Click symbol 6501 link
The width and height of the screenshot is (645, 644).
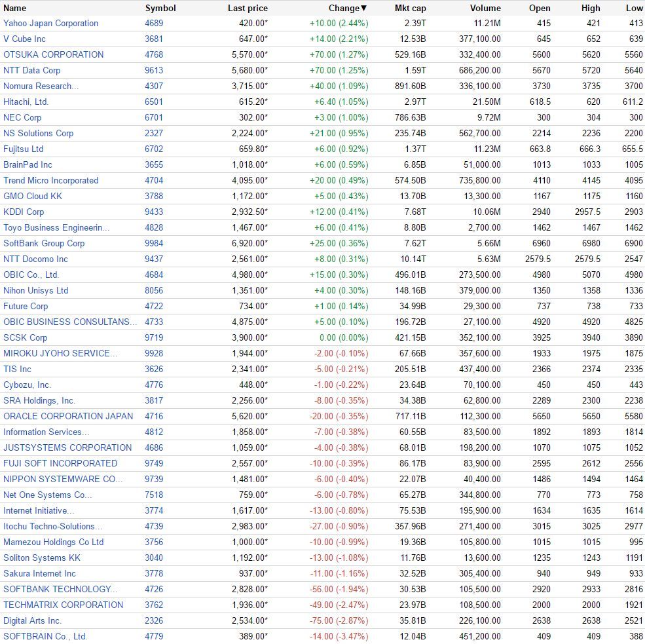[x=154, y=102]
